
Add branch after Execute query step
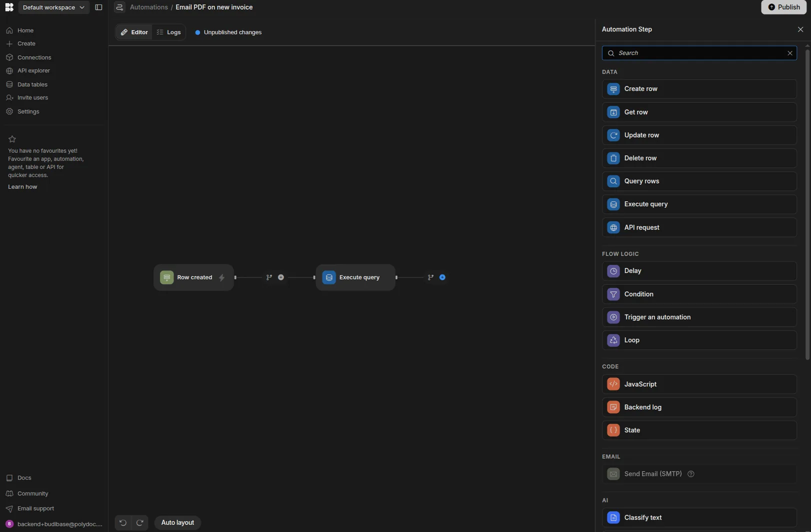(430, 277)
